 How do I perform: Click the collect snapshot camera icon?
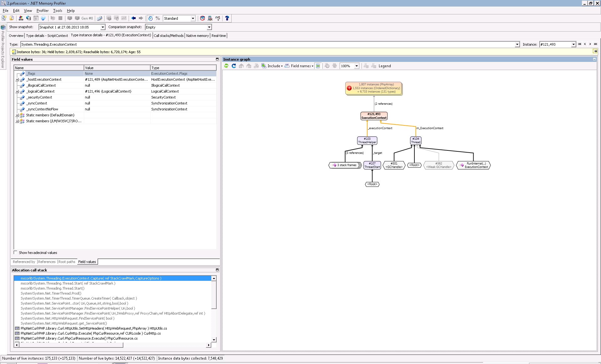click(x=70, y=18)
